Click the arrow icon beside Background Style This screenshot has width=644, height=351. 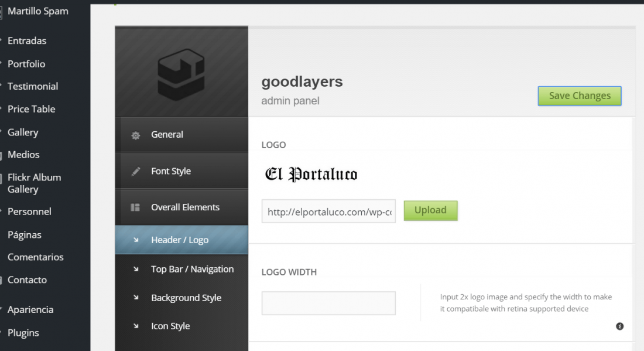[x=136, y=298]
